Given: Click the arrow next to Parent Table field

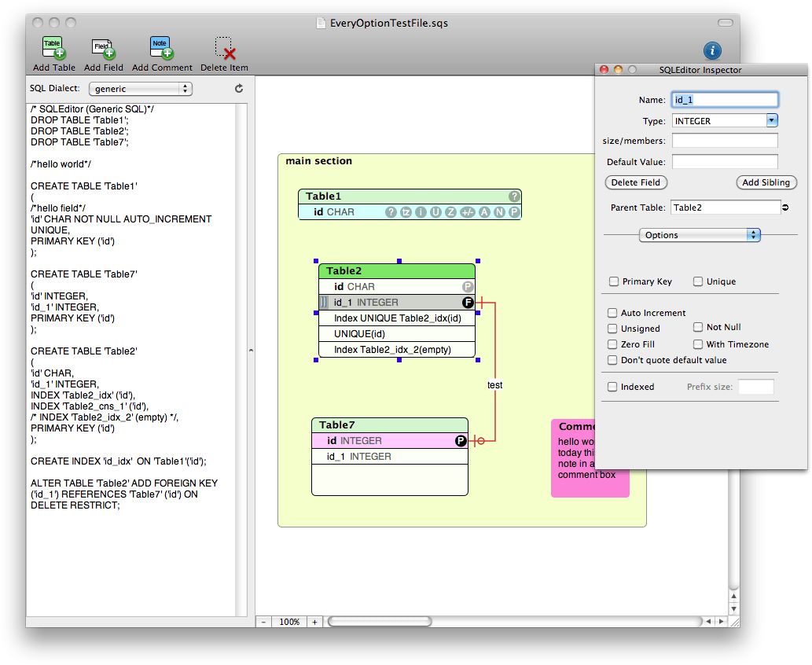Looking at the screenshot, I should pyautogui.click(x=786, y=207).
